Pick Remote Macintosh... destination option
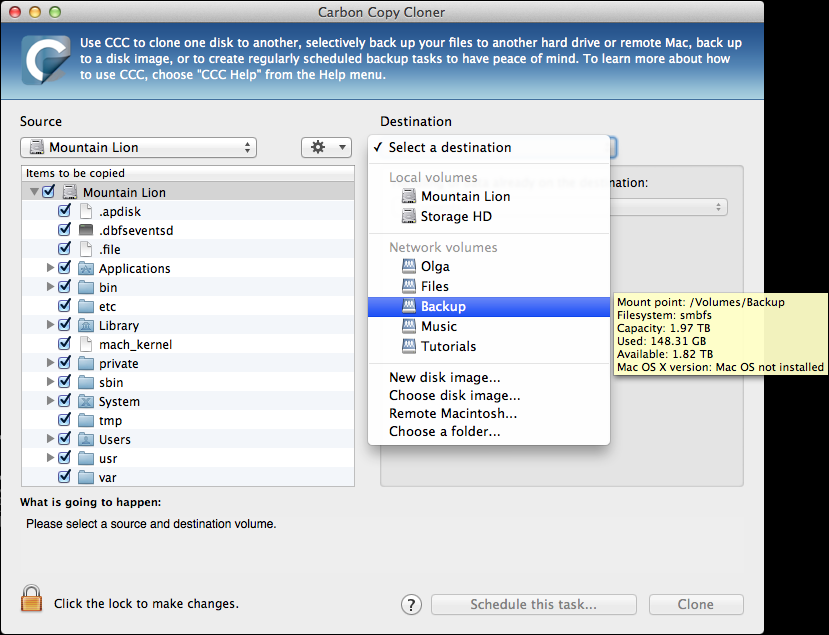Image resolution: width=829 pixels, height=635 pixels. point(489,413)
